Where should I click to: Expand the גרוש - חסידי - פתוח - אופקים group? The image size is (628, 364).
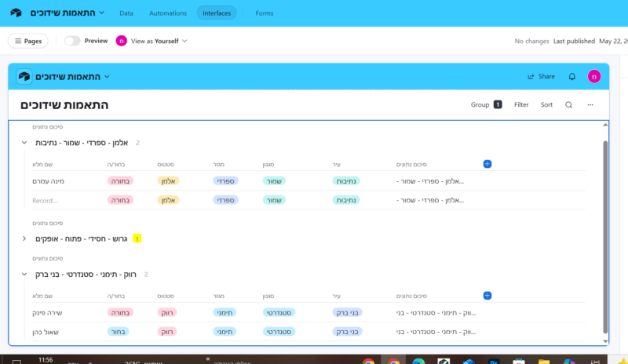(24, 238)
